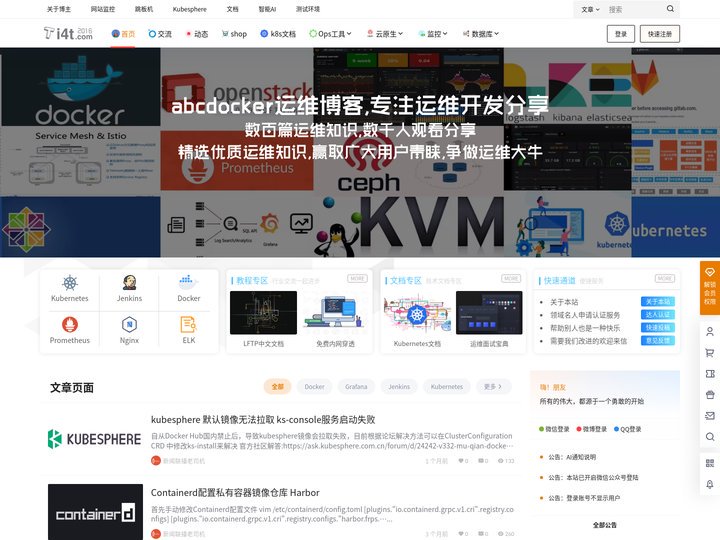Go to 首页 in main navigation
720x540 pixels.
(x=123, y=34)
